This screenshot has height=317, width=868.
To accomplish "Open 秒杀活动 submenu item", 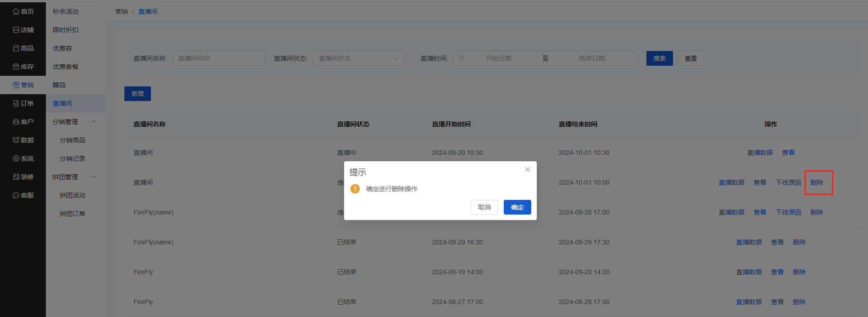I will coord(66,11).
